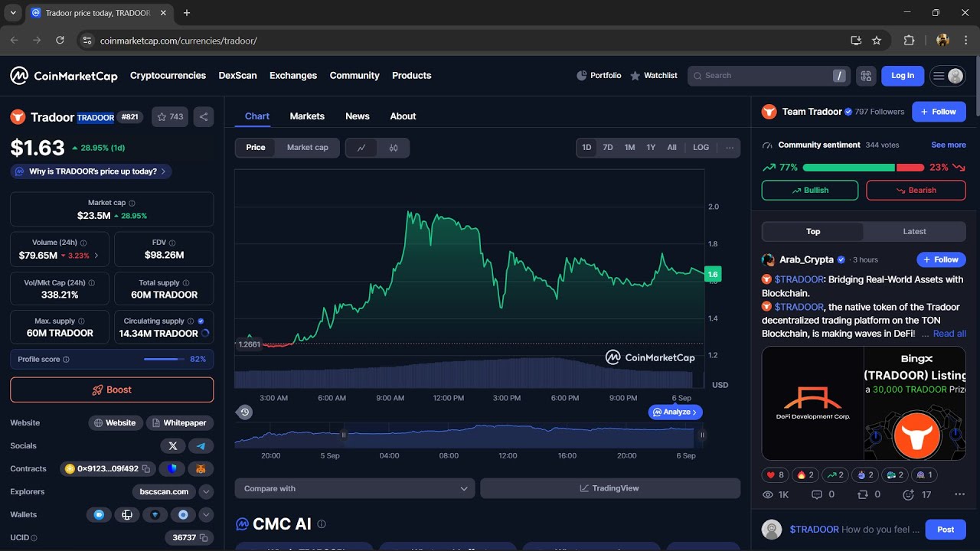Viewport: 980px width, 551px height.
Task: Open the QR/app download icon in header
Action: tap(866, 76)
